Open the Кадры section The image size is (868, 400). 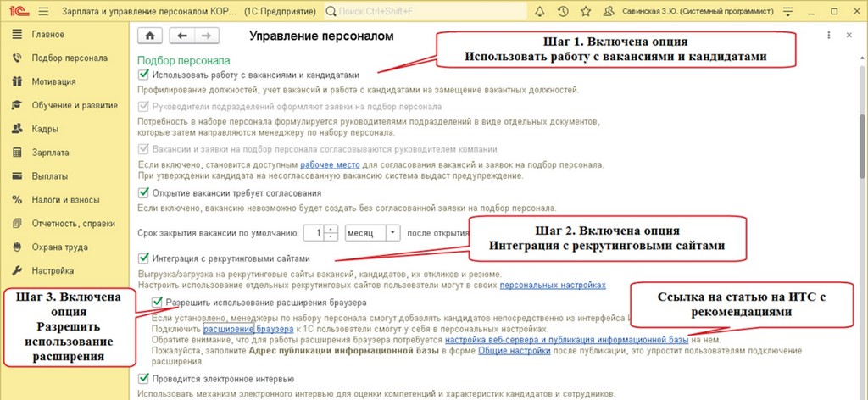pyautogui.click(x=45, y=129)
